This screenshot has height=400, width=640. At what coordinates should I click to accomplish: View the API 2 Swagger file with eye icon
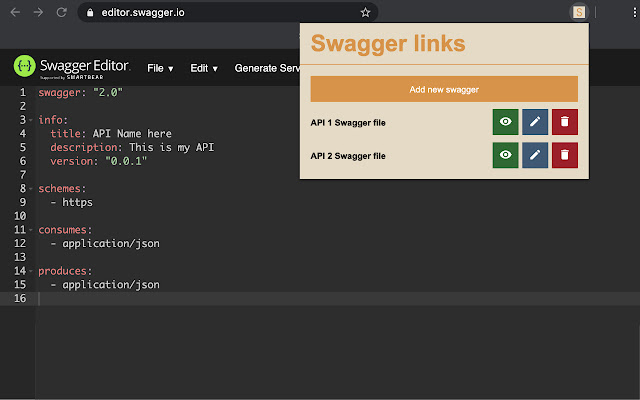[x=505, y=155]
